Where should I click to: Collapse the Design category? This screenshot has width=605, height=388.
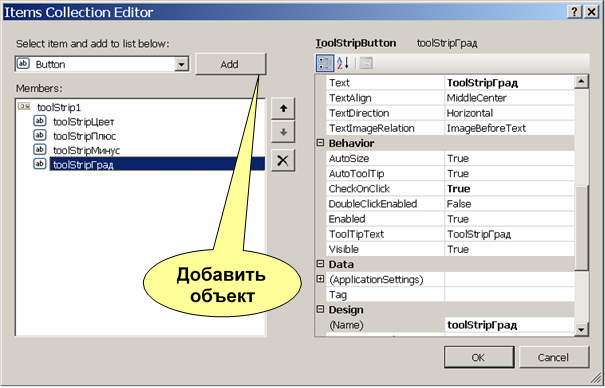[x=320, y=310]
